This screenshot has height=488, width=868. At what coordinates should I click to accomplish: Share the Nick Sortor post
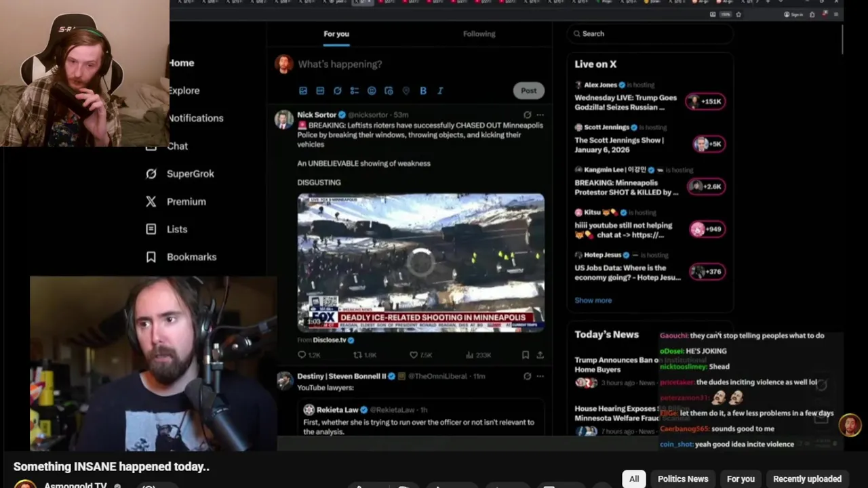coord(540,354)
